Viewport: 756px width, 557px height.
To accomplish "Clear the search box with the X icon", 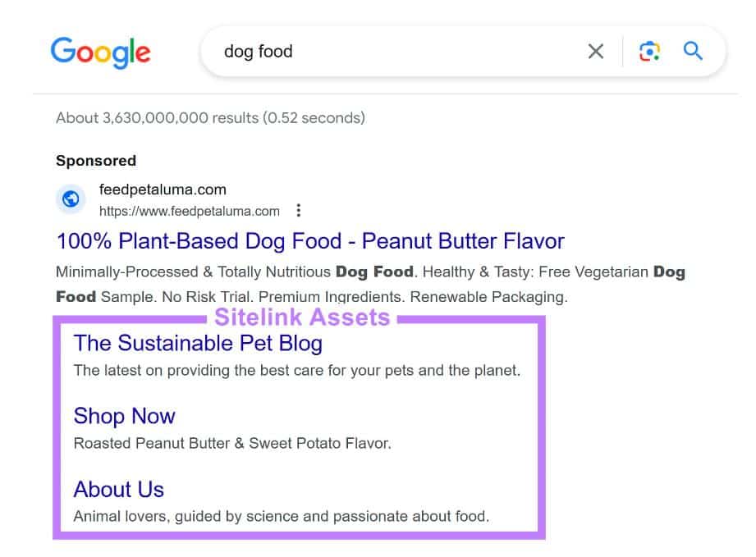I will (596, 51).
